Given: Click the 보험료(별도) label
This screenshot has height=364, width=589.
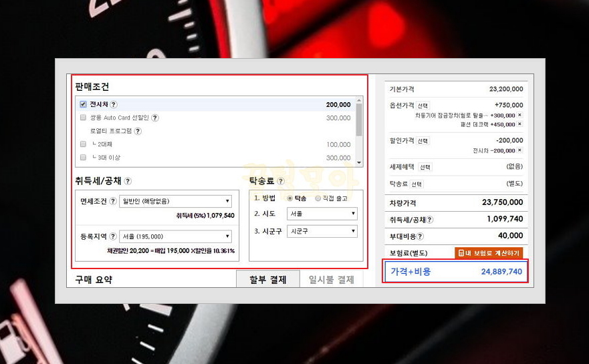Looking at the screenshot, I should tap(408, 253).
